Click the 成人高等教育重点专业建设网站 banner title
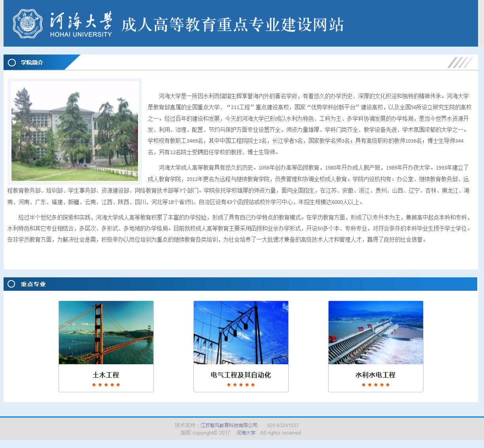 click(x=233, y=24)
